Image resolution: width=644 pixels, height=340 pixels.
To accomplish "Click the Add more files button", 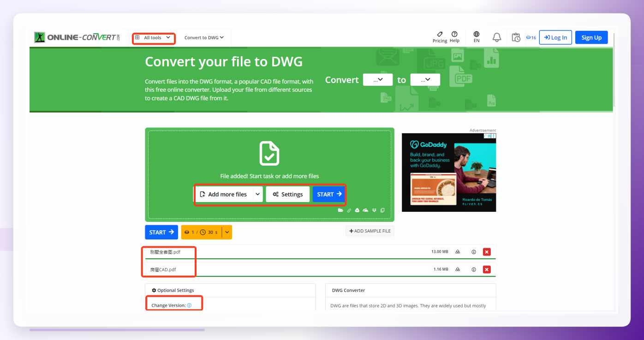I will point(224,194).
